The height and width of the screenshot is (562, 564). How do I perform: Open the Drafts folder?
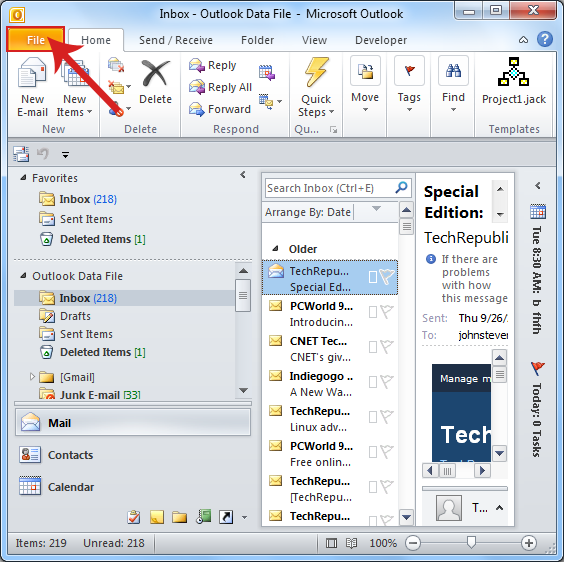pyautogui.click(x=65, y=316)
